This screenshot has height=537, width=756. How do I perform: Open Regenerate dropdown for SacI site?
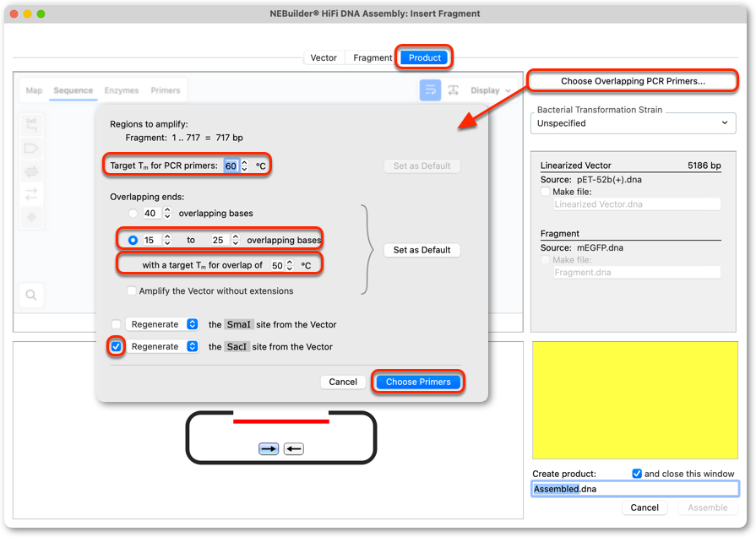tap(162, 346)
